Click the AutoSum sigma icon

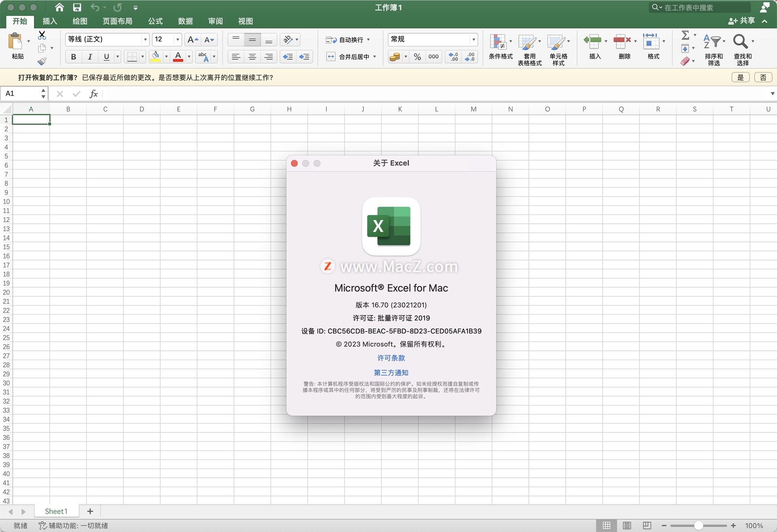[x=685, y=35]
